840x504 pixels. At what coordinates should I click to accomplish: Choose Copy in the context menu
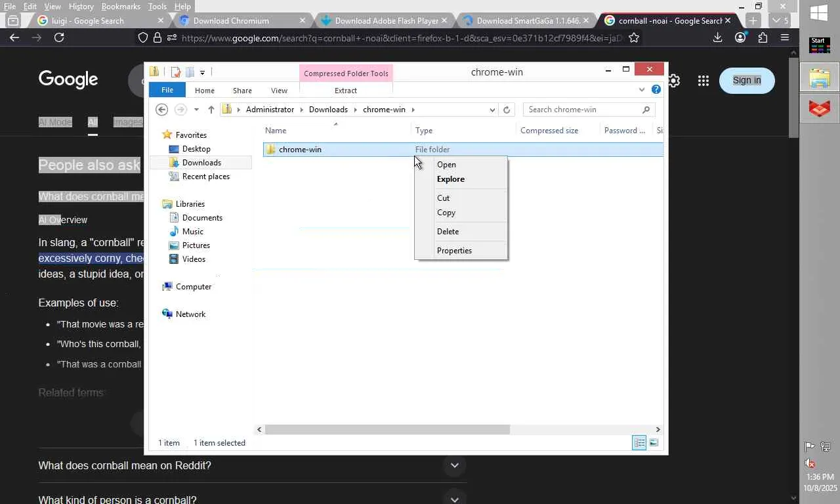click(x=461, y=213)
